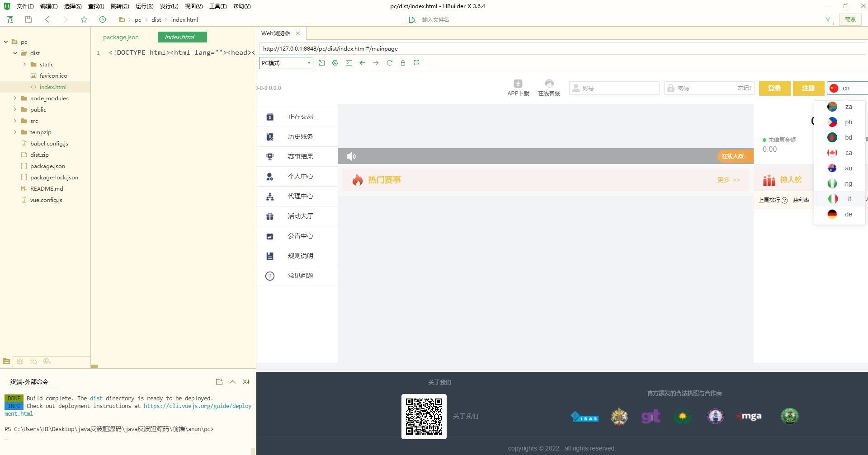The height and width of the screenshot is (455, 868).
Task: Click the 登录 login button
Action: click(774, 88)
